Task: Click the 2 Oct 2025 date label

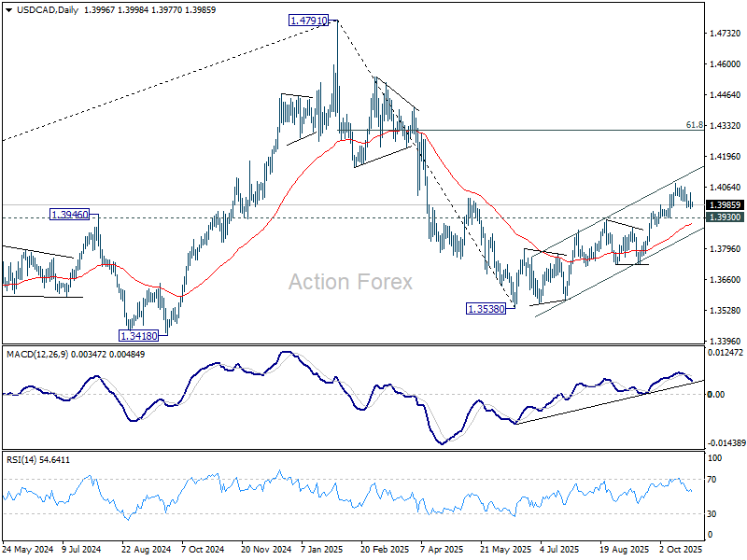Action: [x=682, y=550]
